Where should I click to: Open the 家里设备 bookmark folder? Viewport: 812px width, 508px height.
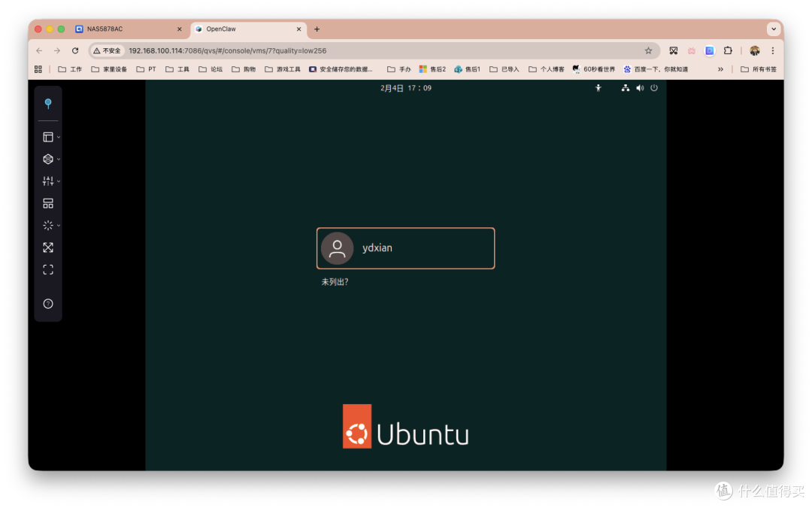(x=109, y=69)
